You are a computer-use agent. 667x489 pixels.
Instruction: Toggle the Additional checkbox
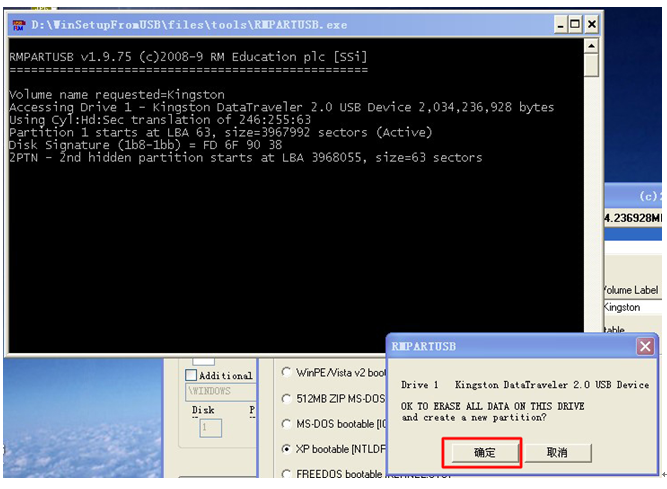(x=191, y=375)
